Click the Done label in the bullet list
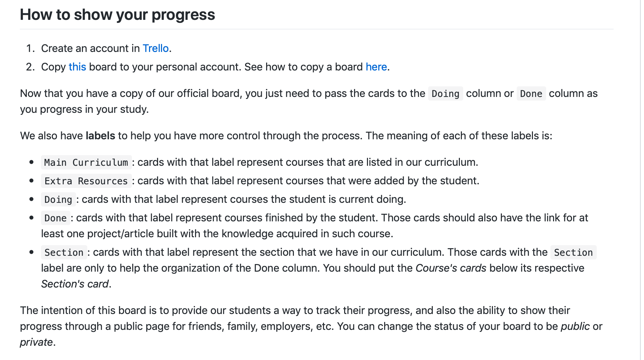 coord(56,218)
